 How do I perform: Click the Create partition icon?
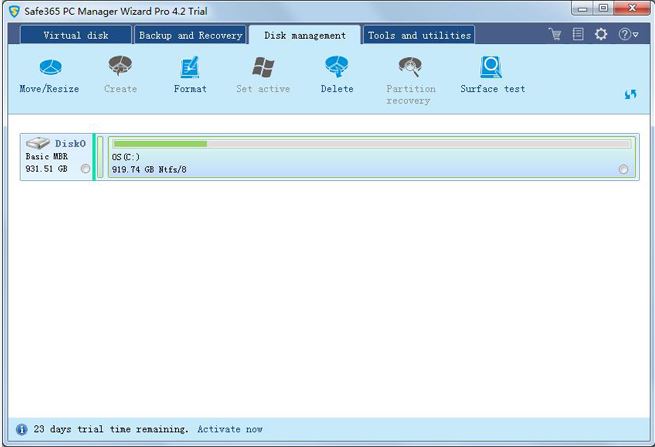(121, 75)
